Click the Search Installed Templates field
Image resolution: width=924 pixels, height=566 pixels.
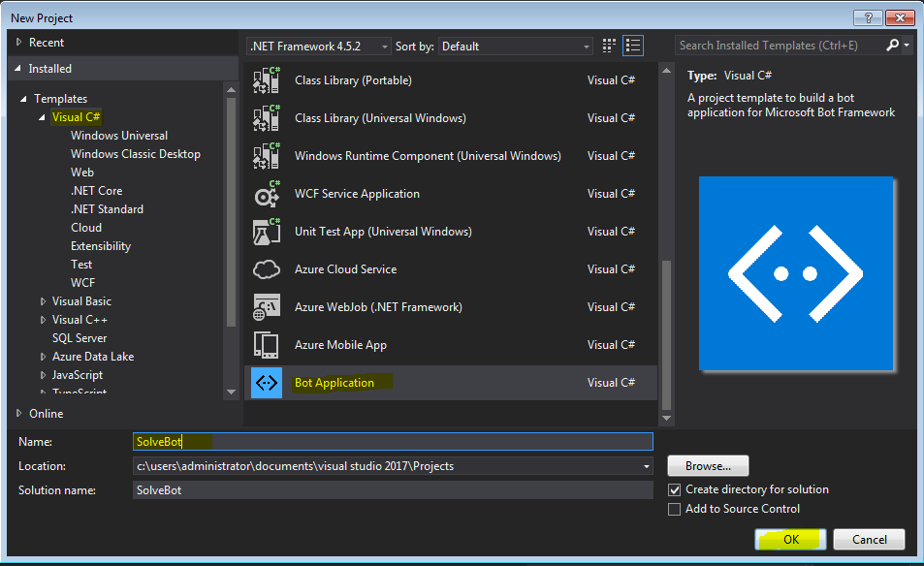(x=779, y=46)
